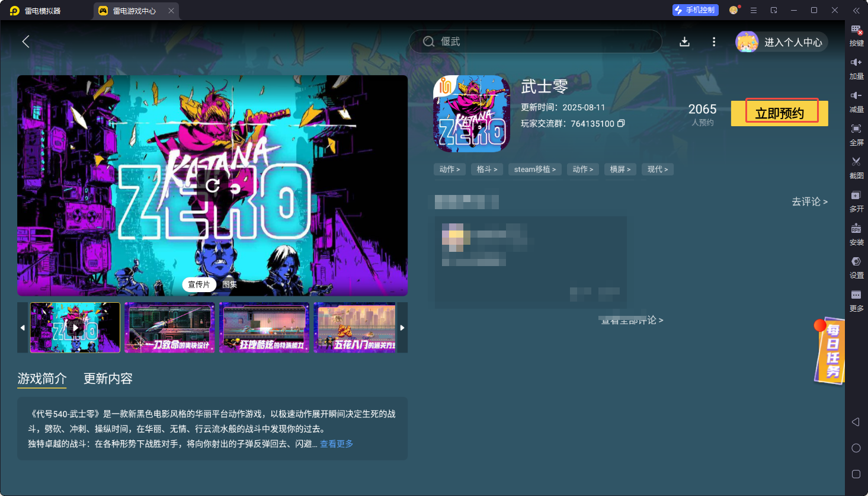Image resolution: width=868 pixels, height=496 pixels.
Task: Click the Katana Zero game icon
Action: (x=472, y=114)
